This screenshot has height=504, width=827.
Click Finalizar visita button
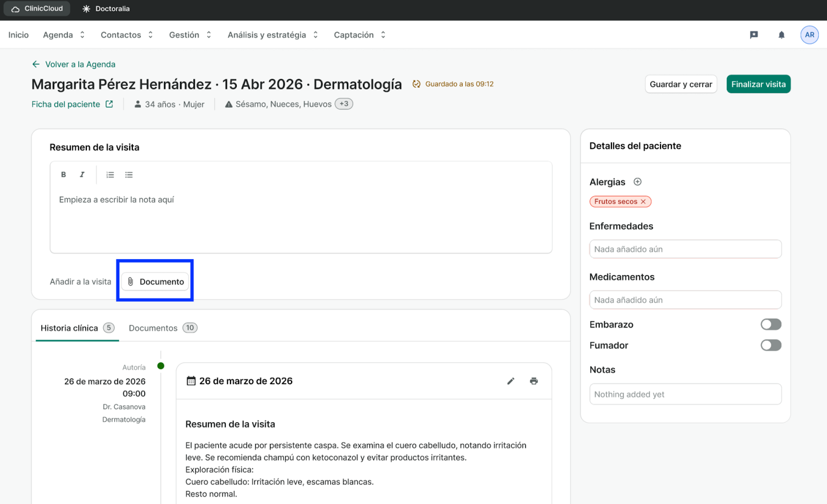pyautogui.click(x=758, y=84)
